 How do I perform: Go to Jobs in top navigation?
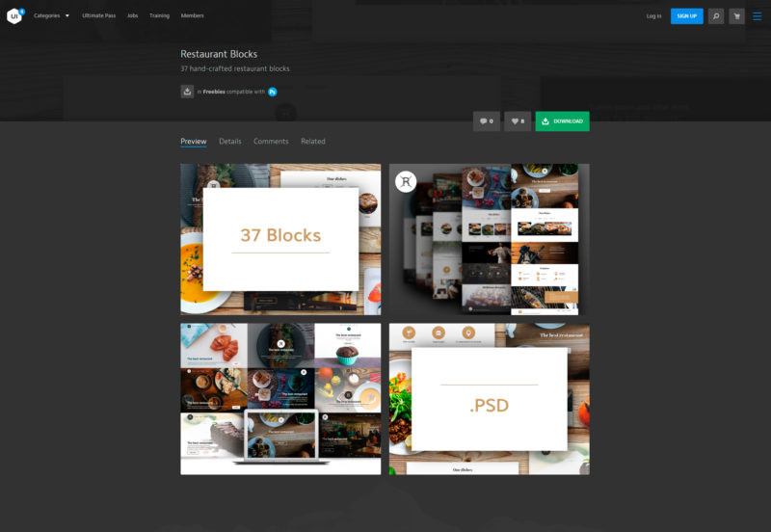pyautogui.click(x=132, y=15)
